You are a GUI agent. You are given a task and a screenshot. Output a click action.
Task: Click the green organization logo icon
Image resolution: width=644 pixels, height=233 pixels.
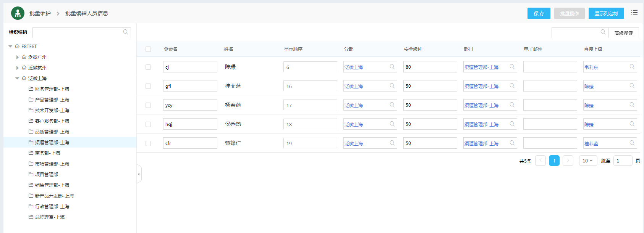(x=18, y=13)
